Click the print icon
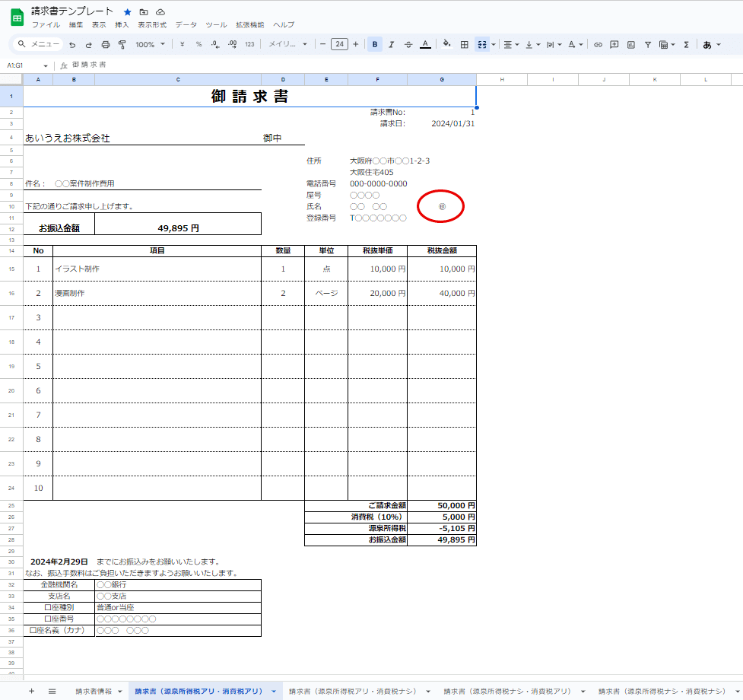The width and height of the screenshot is (743, 700). pos(106,45)
